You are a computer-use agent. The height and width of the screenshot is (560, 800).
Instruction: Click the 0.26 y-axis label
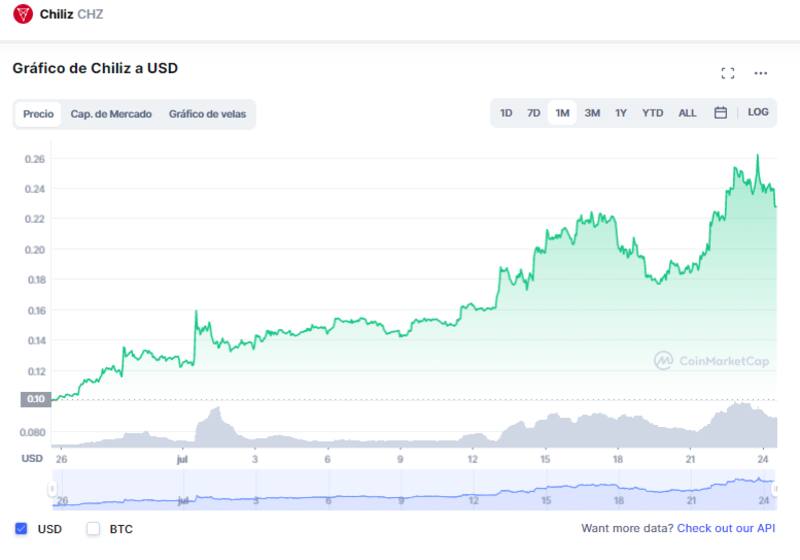point(35,159)
